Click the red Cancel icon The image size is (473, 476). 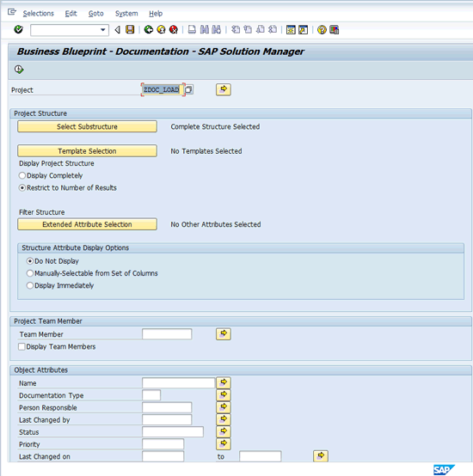[x=174, y=30]
